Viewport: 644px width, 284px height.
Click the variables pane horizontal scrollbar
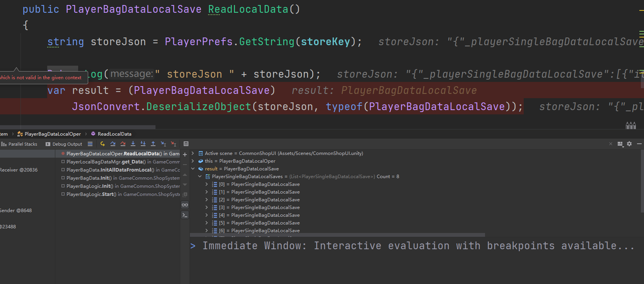337,235
